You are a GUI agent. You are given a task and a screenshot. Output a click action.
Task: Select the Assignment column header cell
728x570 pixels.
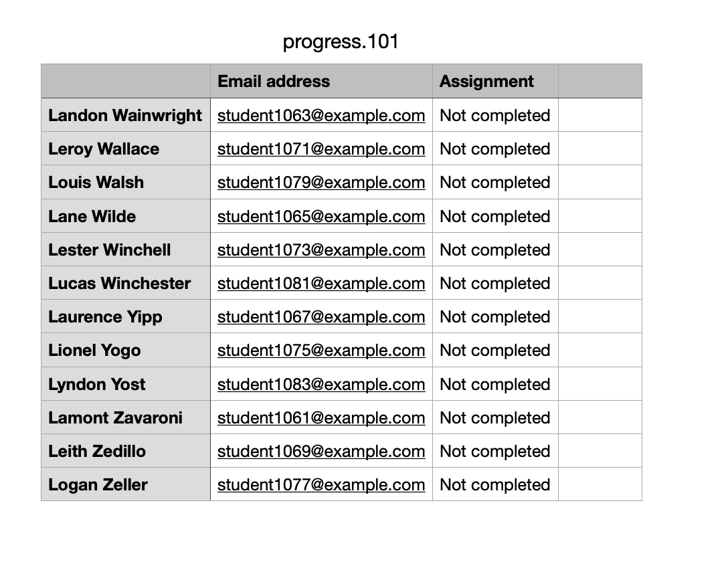[495, 81]
